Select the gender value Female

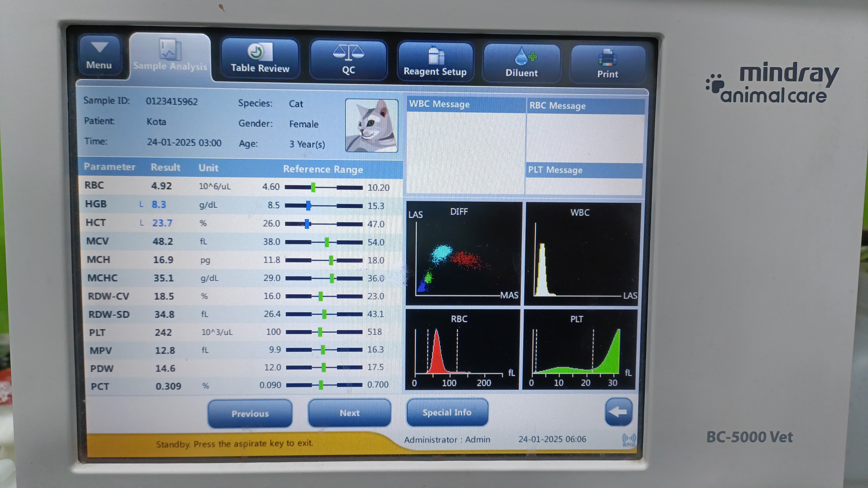pyautogui.click(x=304, y=124)
